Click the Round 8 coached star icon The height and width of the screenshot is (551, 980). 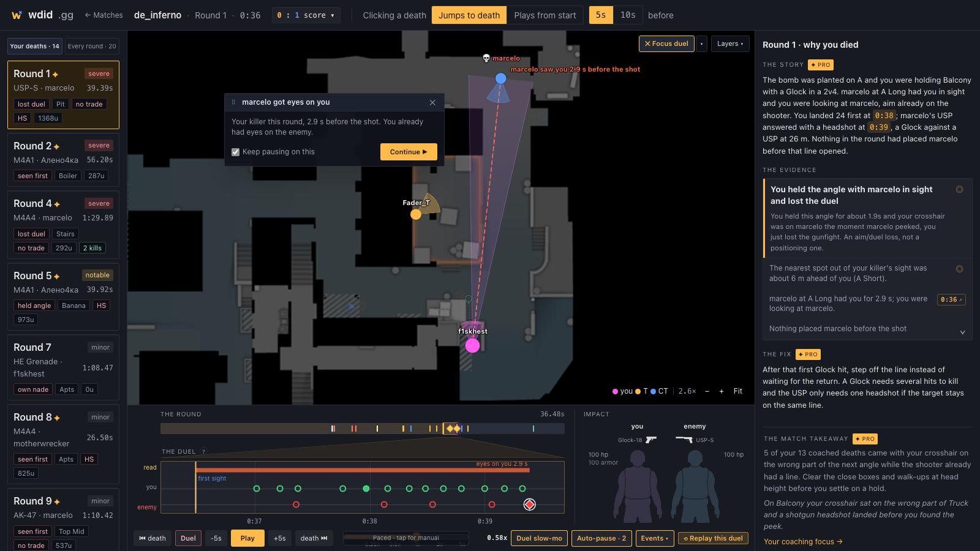[57, 418]
